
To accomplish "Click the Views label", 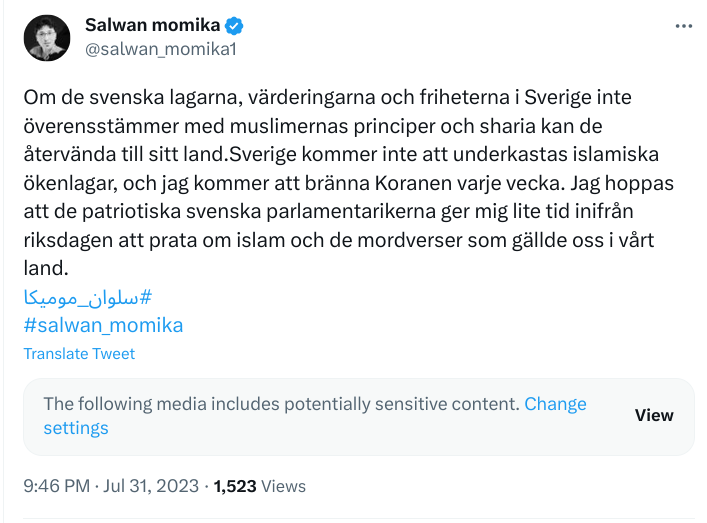I will (x=284, y=486).
